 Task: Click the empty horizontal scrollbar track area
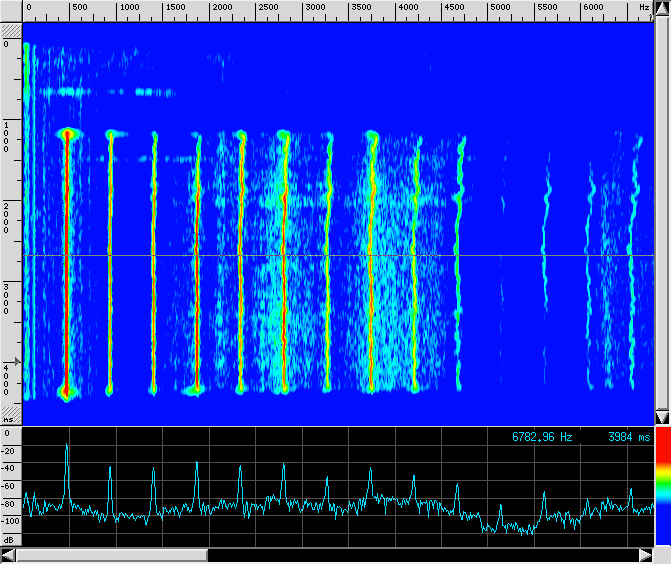click(420, 554)
